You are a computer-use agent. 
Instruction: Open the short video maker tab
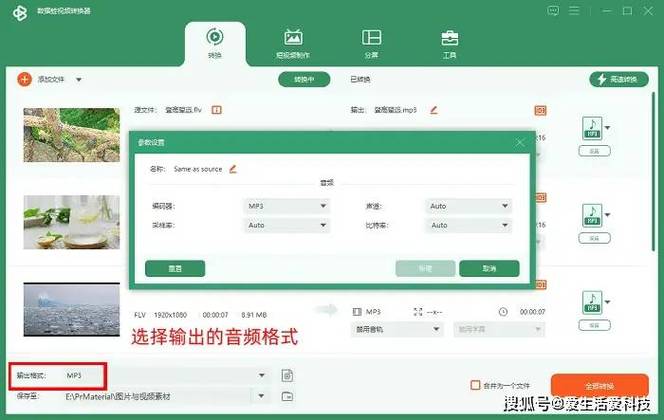click(x=293, y=43)
